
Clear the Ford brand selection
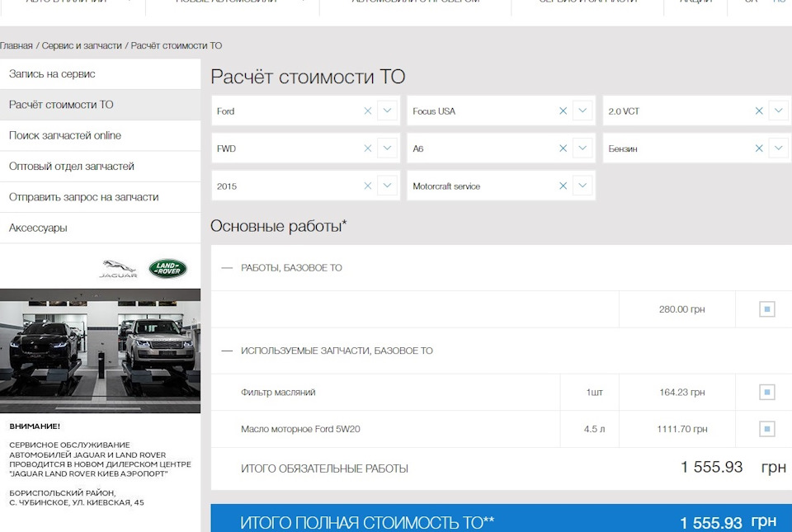[x=368, y=111]
